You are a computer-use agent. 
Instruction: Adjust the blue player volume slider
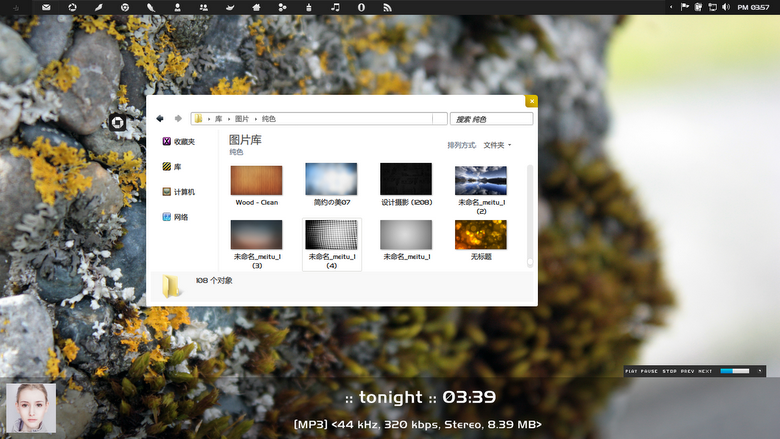click(735, 371)
